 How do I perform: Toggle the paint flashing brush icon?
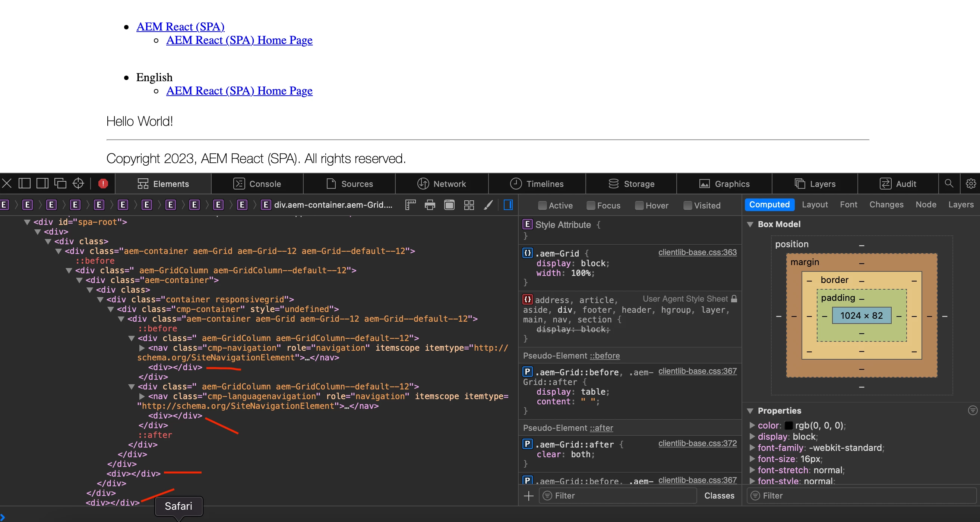488,205
